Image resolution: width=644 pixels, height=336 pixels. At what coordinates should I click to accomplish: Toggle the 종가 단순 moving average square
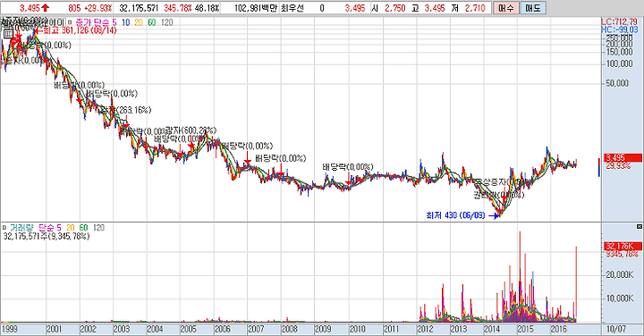(70, 22)
